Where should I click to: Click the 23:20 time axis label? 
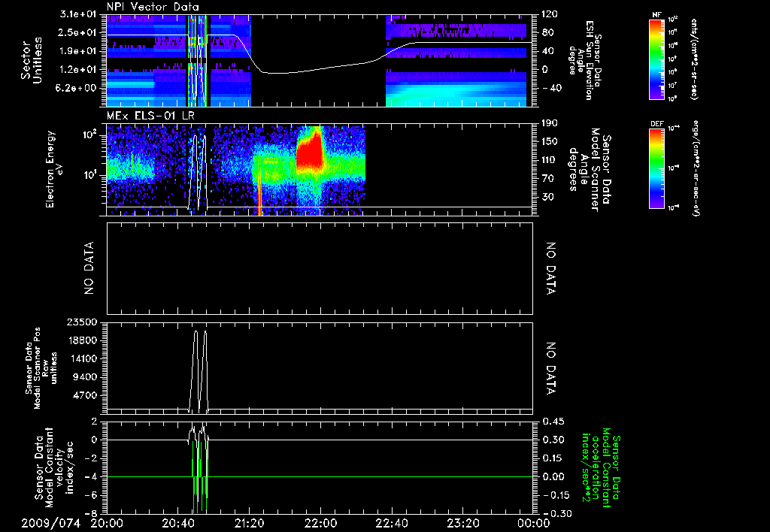(463, 524)
